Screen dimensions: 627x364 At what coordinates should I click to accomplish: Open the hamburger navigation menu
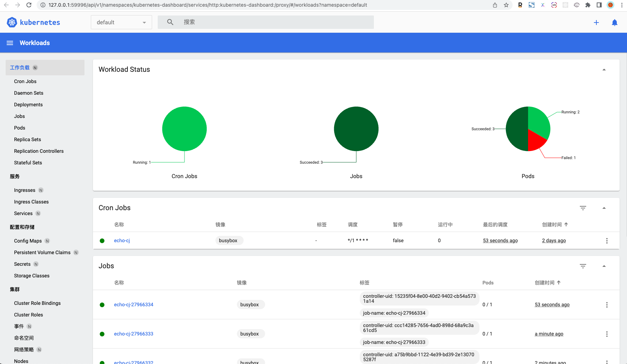(10, 43)
